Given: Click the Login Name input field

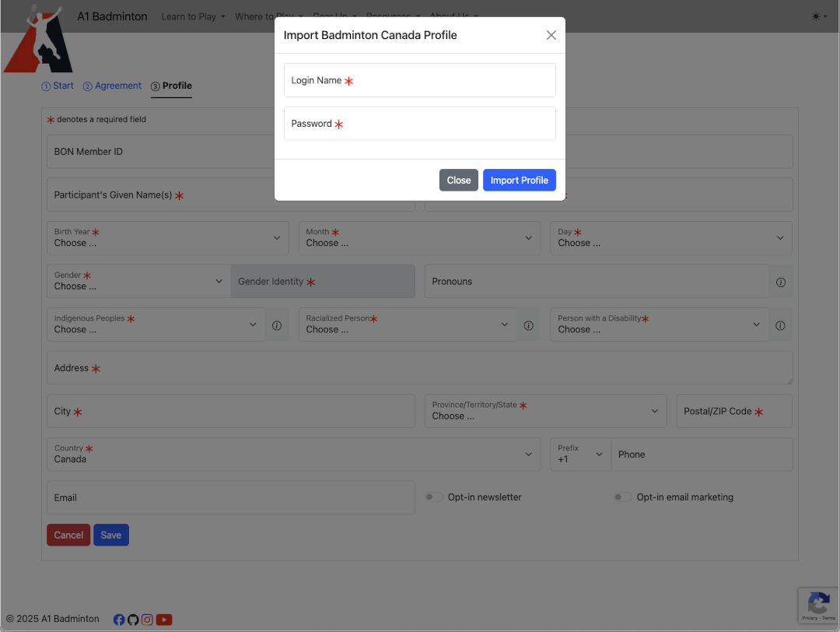Looking at the screenshot, I should (x=419, y=80).
